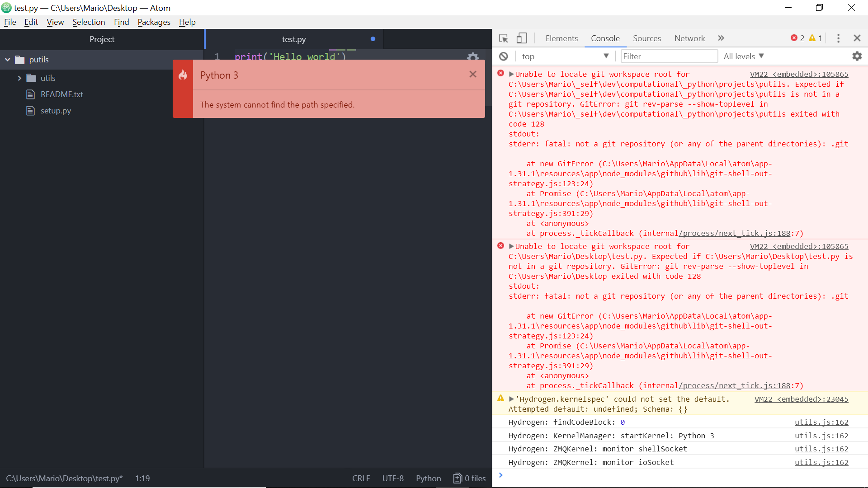Dismiss the Python 3 error notification
868x488 pixels.
tap(473, 74)
